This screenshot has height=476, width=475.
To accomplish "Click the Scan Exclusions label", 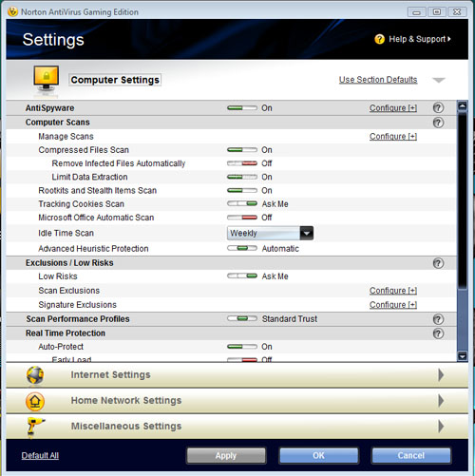I will [69, 291].
